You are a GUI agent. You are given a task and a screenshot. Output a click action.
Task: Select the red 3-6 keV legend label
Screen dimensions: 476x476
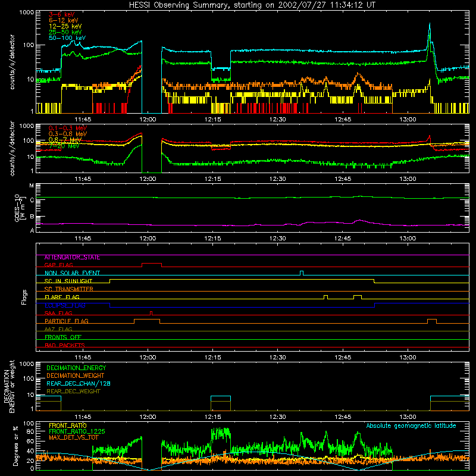62,14
